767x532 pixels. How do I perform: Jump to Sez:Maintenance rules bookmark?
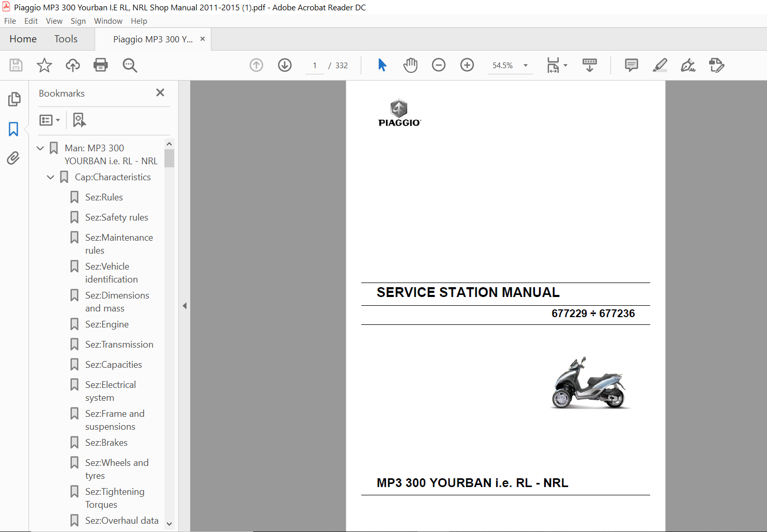point(119,244)
